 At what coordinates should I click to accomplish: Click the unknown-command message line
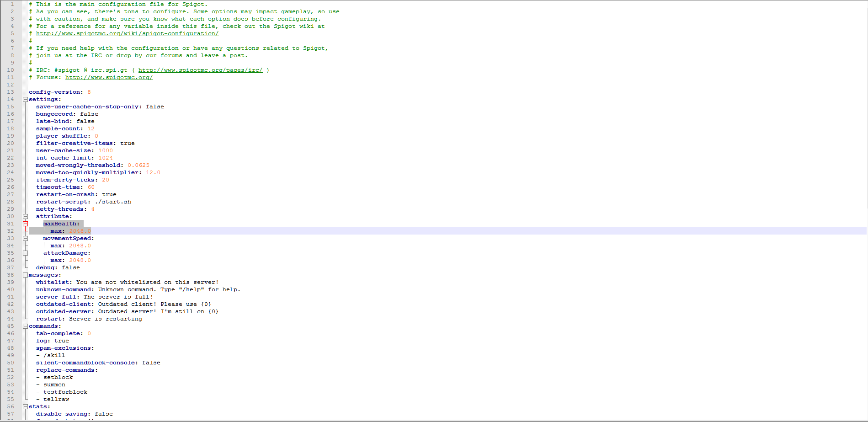coord(138,289)
